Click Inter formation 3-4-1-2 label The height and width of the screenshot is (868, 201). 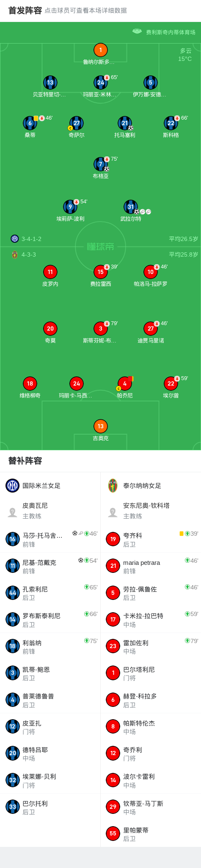[x=32, y=239]
